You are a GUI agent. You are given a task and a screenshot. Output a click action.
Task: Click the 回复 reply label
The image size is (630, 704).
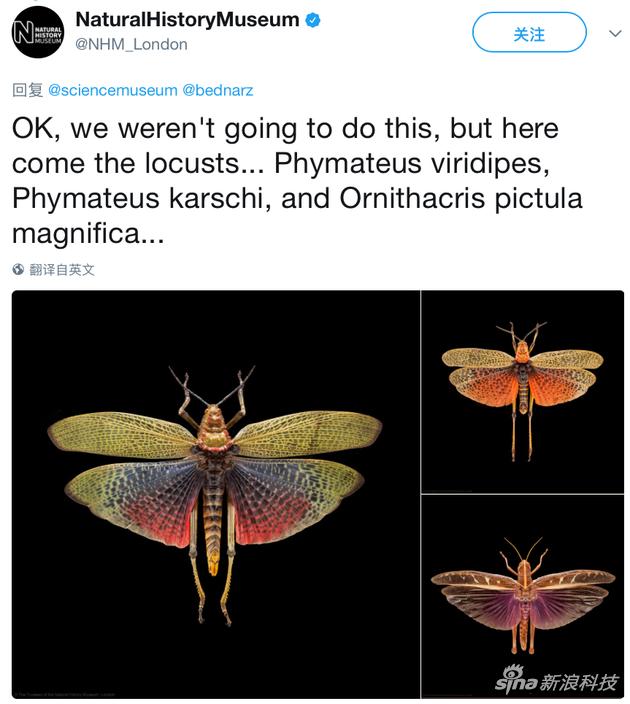click(27, 90)
